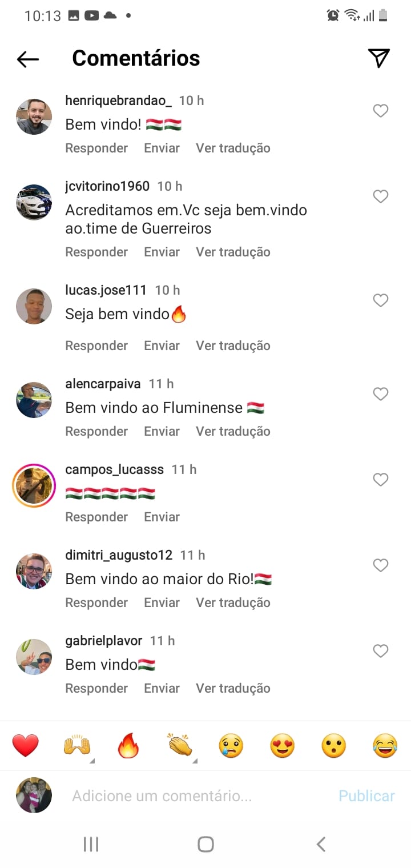411x868 pixels.
Task: Tap Responder under lucas.jose111 comment
Action: pos(96,345)
